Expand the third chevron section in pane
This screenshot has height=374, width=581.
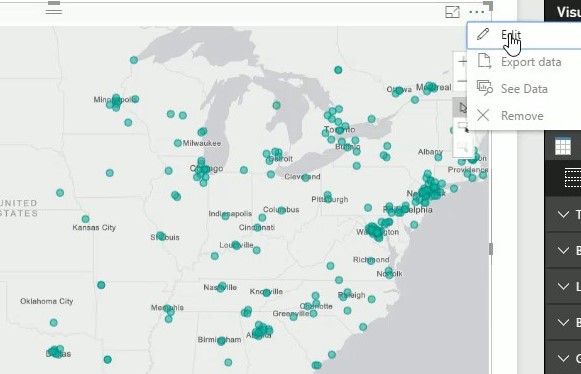pyautogui.click(x=563, y=286)
